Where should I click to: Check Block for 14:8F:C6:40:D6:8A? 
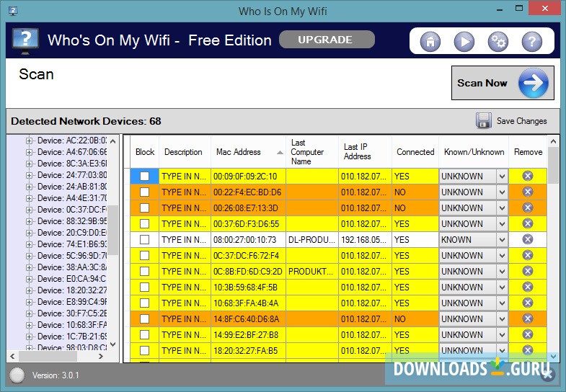click(x=144, y=318)
